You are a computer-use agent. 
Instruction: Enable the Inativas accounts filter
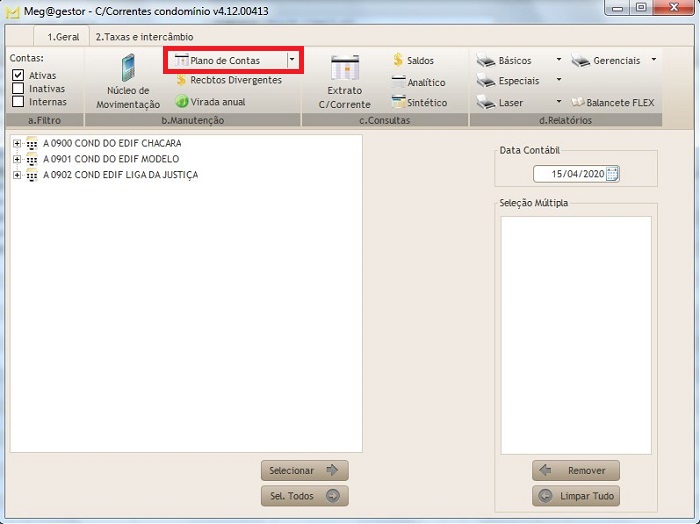18,89
